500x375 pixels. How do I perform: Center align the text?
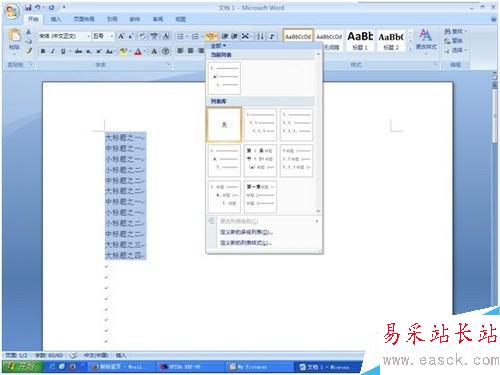click(190, 51)
